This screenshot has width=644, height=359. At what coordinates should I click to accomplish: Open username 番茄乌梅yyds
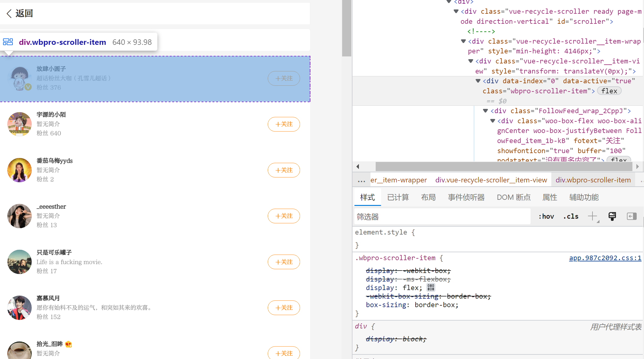(x=55, y=161)
